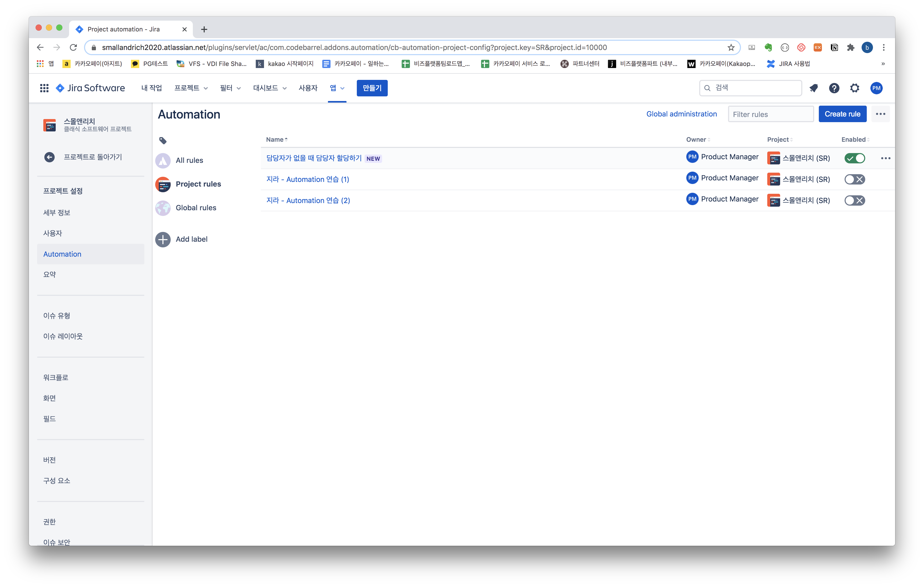Open the Global administration link
Image resolution: width=924 pixels, height=587 pixels.
[x=681, y=114]
